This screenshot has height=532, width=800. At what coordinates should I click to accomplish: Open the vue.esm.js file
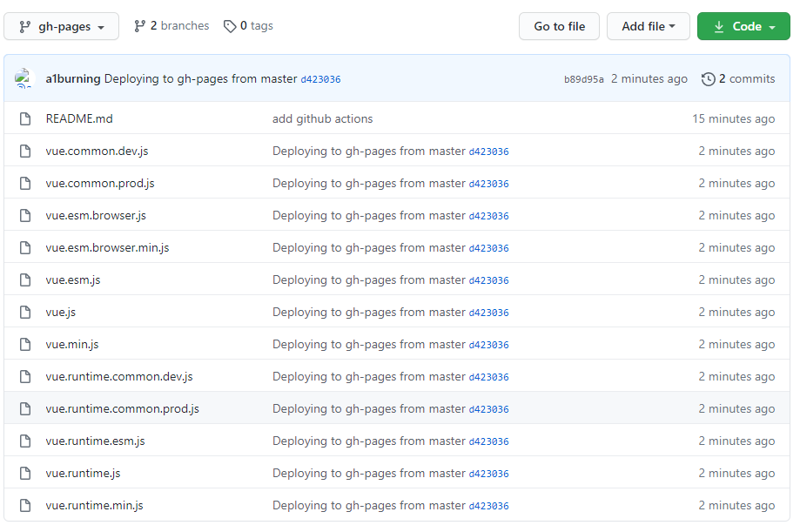click(x=73, y=279)
